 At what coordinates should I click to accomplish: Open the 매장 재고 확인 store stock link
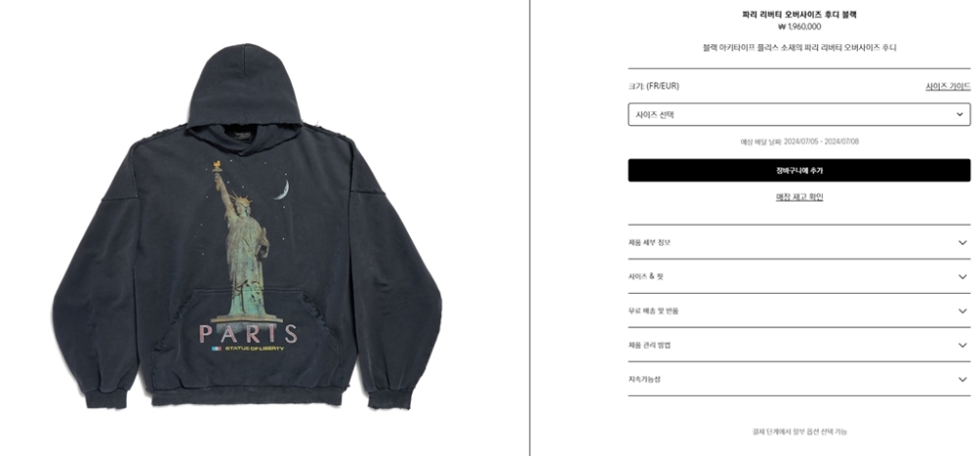(799, 197)
